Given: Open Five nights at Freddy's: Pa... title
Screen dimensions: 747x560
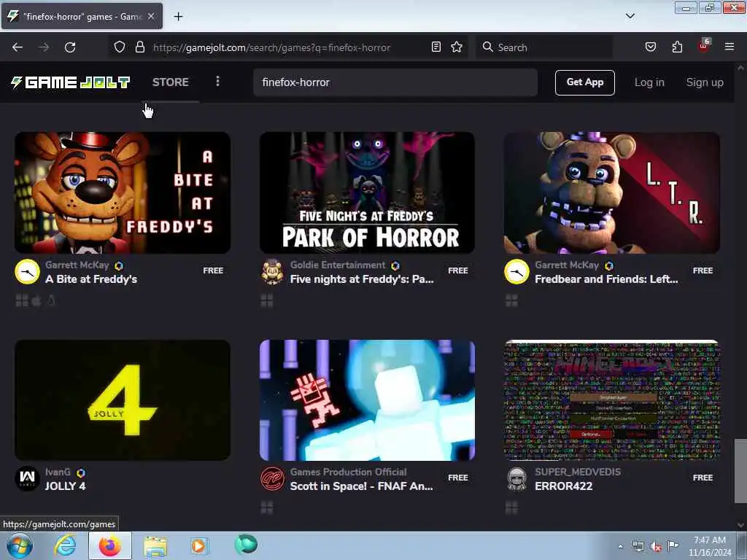Looking at the screenshot, I should point(362,279).
